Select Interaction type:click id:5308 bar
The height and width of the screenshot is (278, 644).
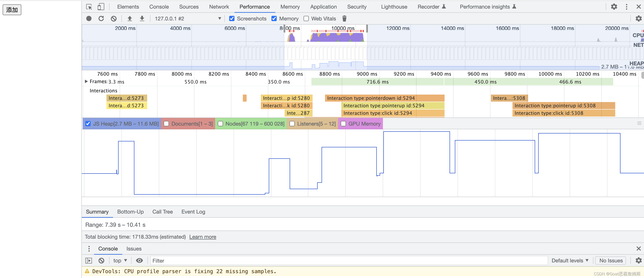coord(563,113)
